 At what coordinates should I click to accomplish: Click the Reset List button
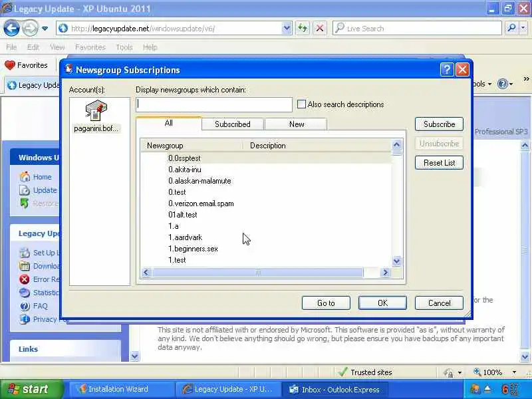click(439, 163)
